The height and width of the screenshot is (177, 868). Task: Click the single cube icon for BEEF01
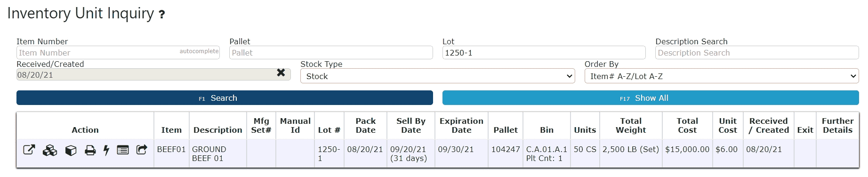[x=71, y=150]
